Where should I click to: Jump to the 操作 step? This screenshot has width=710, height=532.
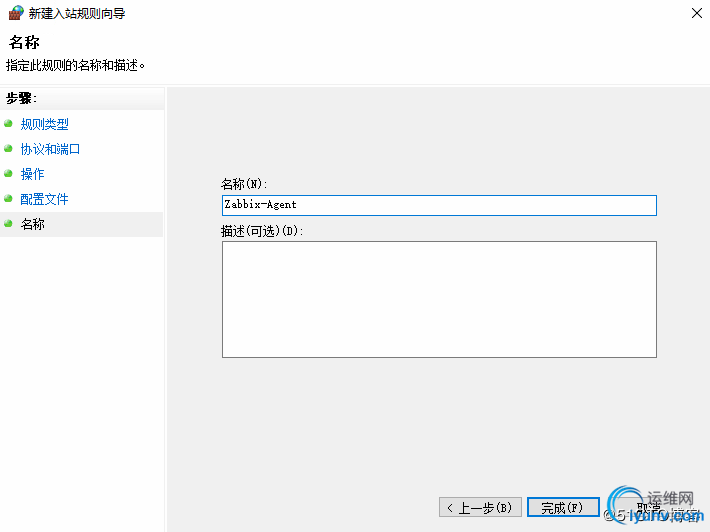(32, 174)
